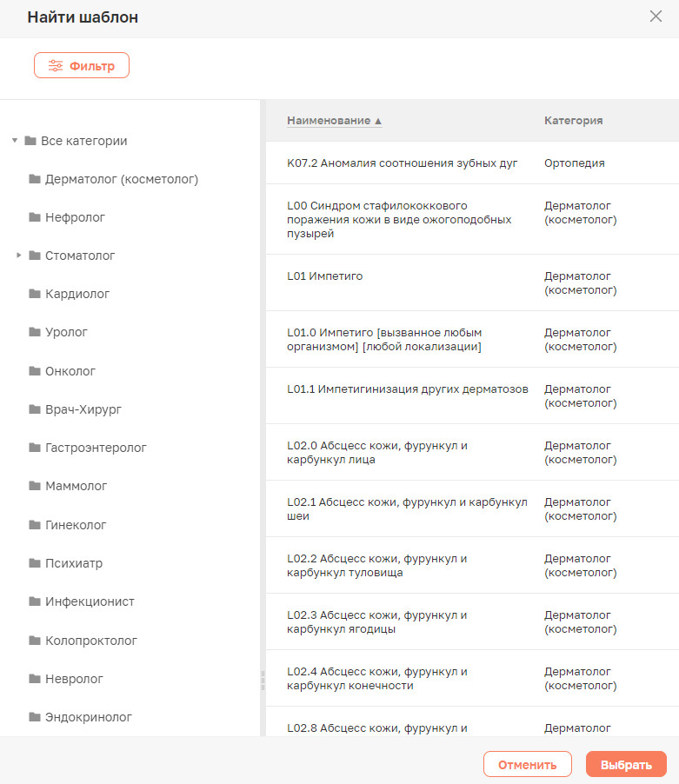The image size is (679, 784).
Task: Click the Маммолог folder icon
Action: click(35, 486)
